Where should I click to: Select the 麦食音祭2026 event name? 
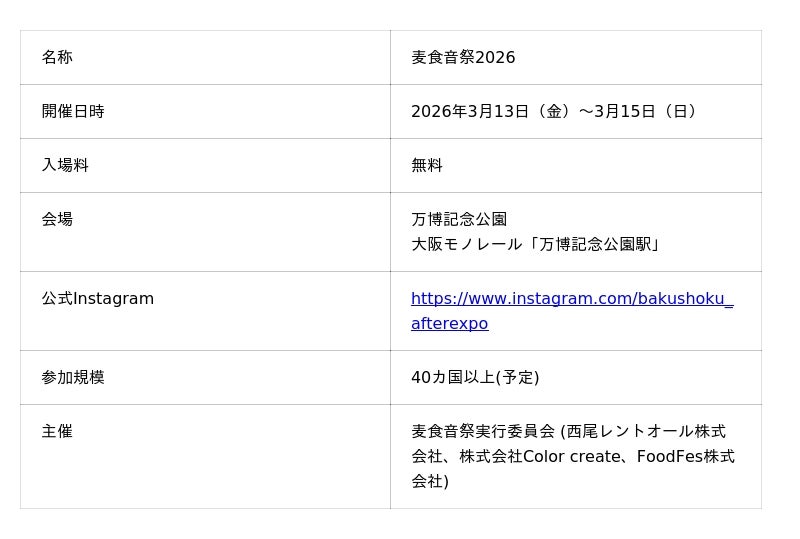pyautogui.click(x=463, y=58)
